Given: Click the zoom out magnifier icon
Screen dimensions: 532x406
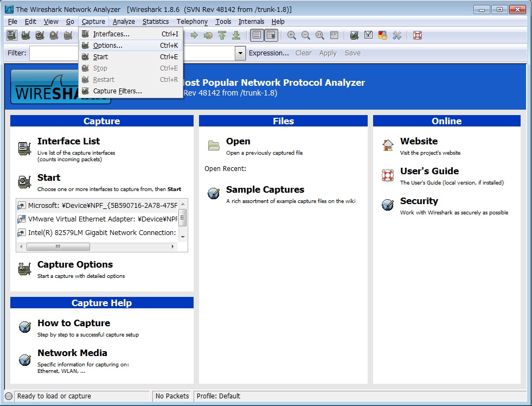Looking at the screenshot, I should pyautogui.click(x=306, y=35).
